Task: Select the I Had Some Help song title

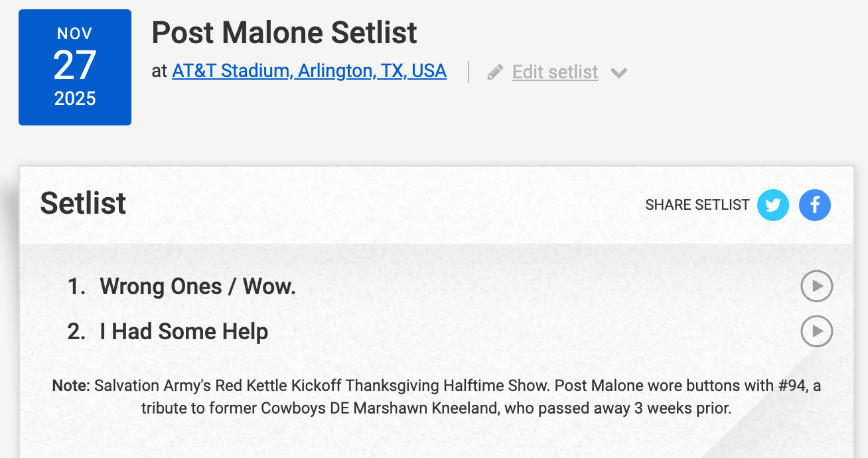Action: (x=184, y=331)
